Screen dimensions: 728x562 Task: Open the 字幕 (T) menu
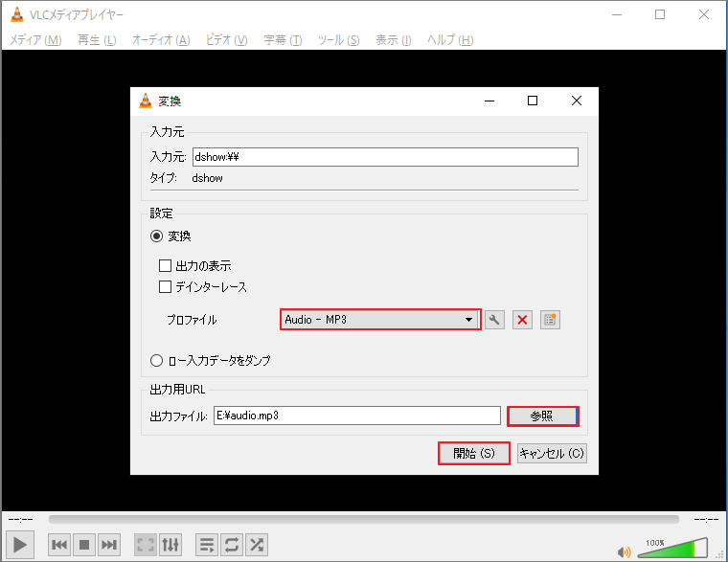pos(283,40)
